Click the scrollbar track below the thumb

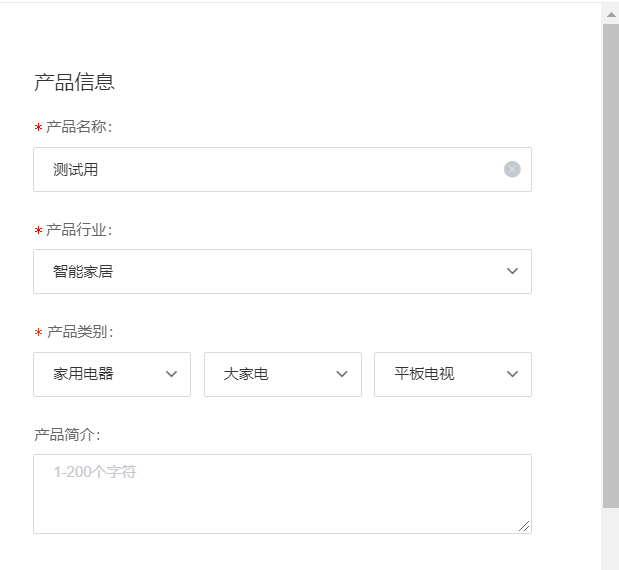(x=610, y=540)
